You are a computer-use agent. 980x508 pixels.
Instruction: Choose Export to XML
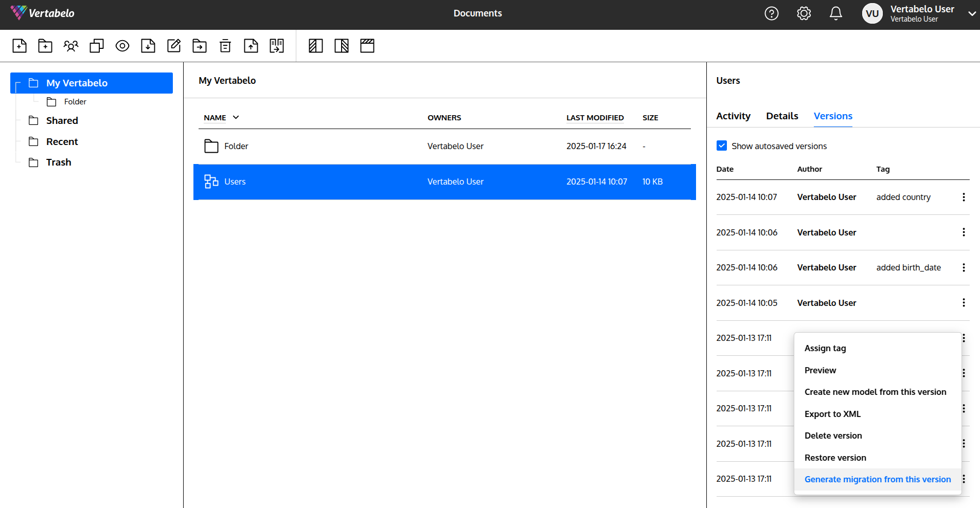click(832, 414)
